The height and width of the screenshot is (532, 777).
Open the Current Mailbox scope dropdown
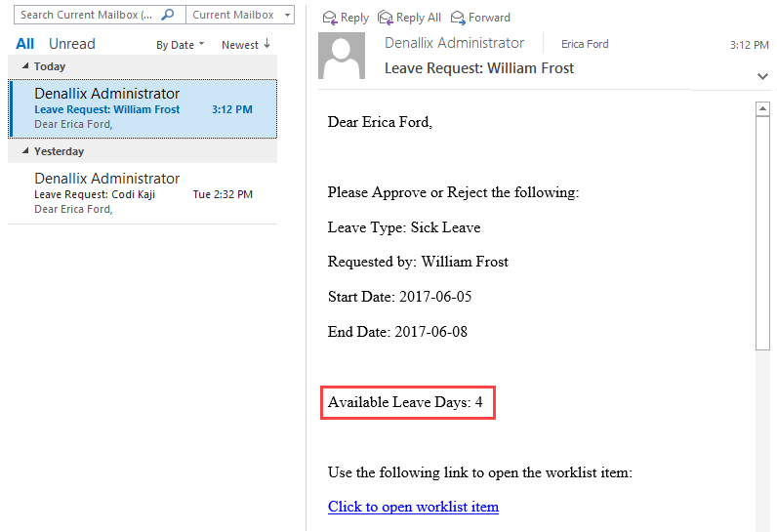[x=240, y=15]
